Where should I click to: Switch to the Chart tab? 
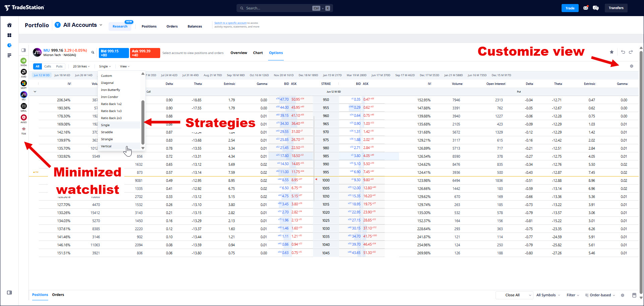click(x=258, y=53)
